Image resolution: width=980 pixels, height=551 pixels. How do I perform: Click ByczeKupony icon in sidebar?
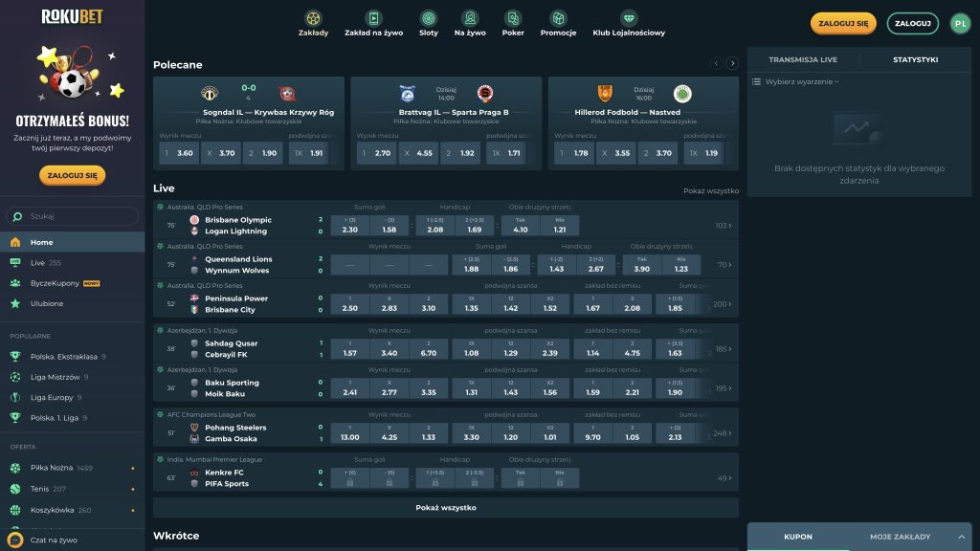click(x=15, y=283)
